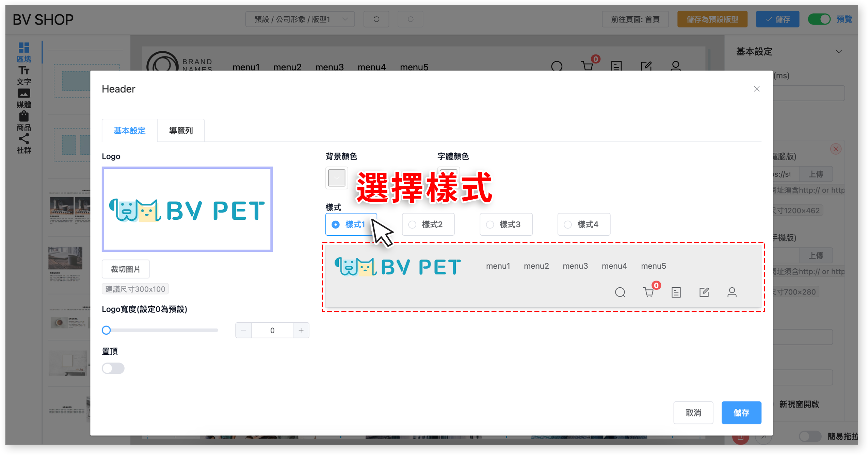Open the 預設 / 公司形象 / 版型1 dropdown
Image resolution: width=868 pixels, height=455 pixels.
[x=300, y=19]
